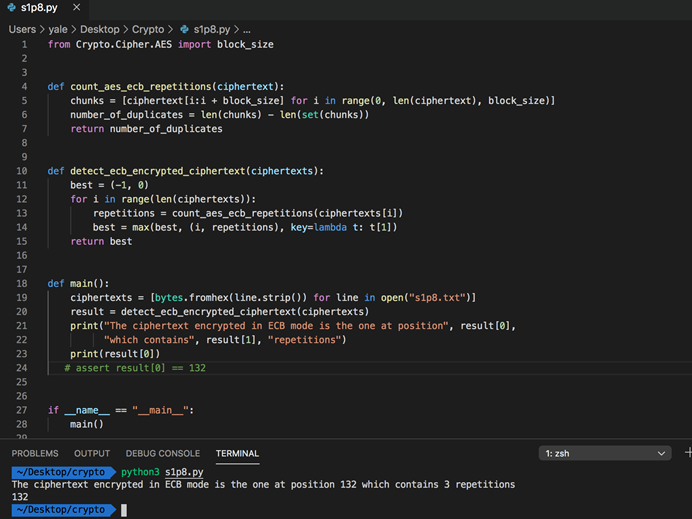Open yale breadcrumb segment

point(58,30)
